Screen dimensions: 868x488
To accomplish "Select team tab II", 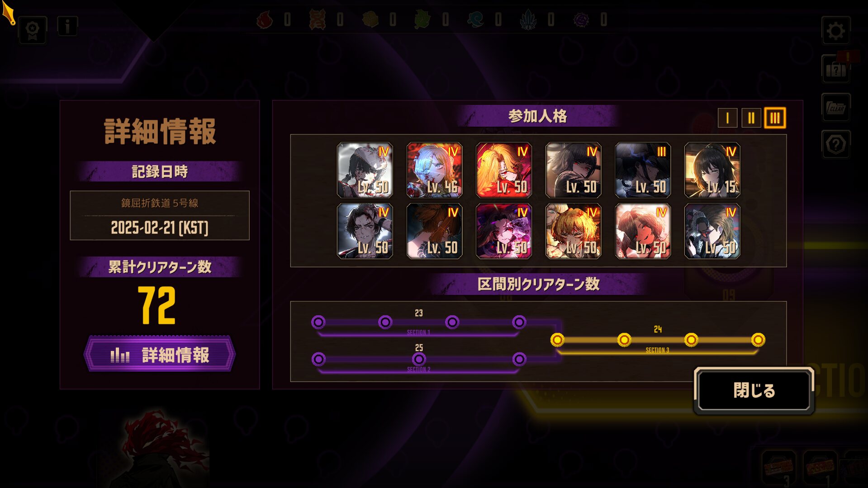I will pos(751,118).
